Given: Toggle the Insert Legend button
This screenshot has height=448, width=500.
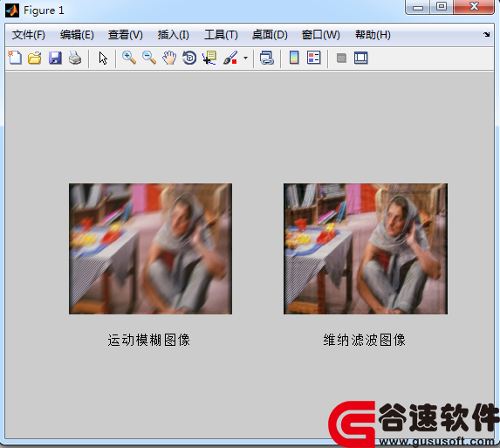Looking at the screenshot, I should [314, 58].
